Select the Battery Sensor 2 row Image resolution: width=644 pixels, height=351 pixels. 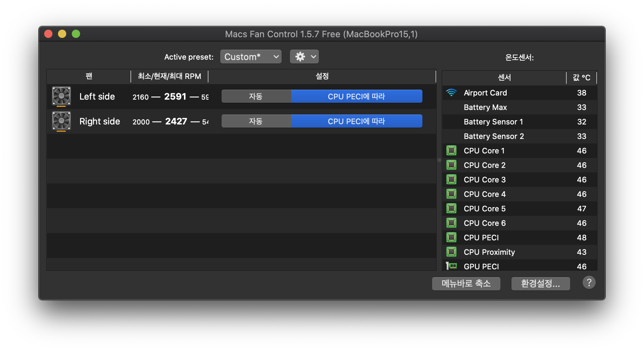click(x=520, y=136)
